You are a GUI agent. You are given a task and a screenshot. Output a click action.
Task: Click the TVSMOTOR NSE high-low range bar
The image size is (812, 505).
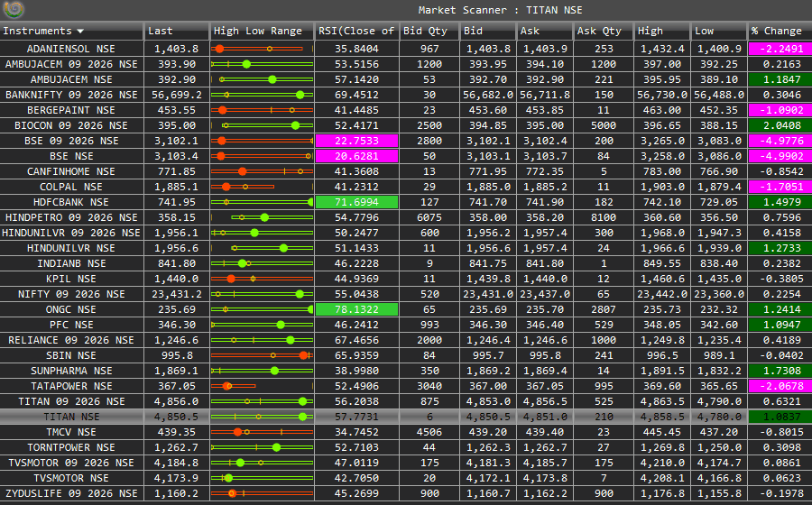262,478
